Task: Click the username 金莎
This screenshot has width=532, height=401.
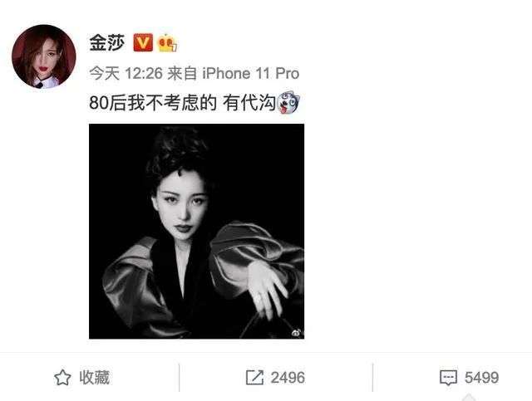Action: [107, 42]
